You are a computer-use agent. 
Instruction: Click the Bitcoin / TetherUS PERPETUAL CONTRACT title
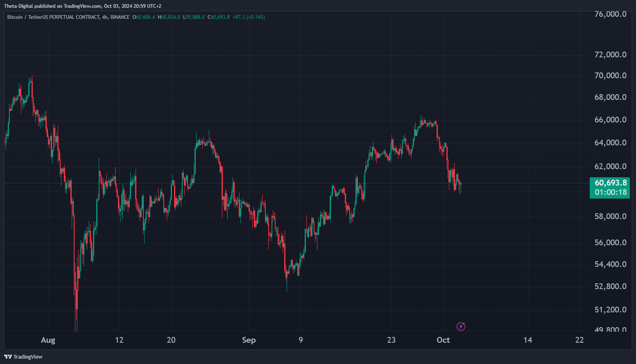click(x=53, y=17)
